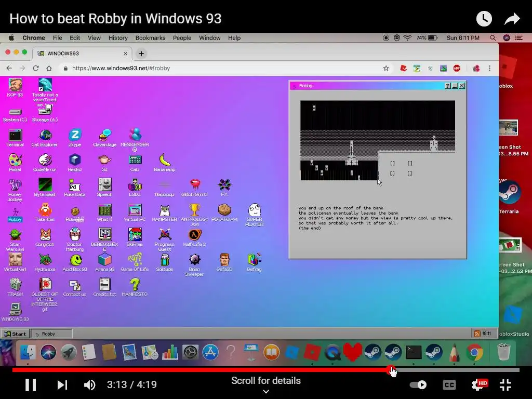
Task: Toggle closed captions
Action: 449,385
